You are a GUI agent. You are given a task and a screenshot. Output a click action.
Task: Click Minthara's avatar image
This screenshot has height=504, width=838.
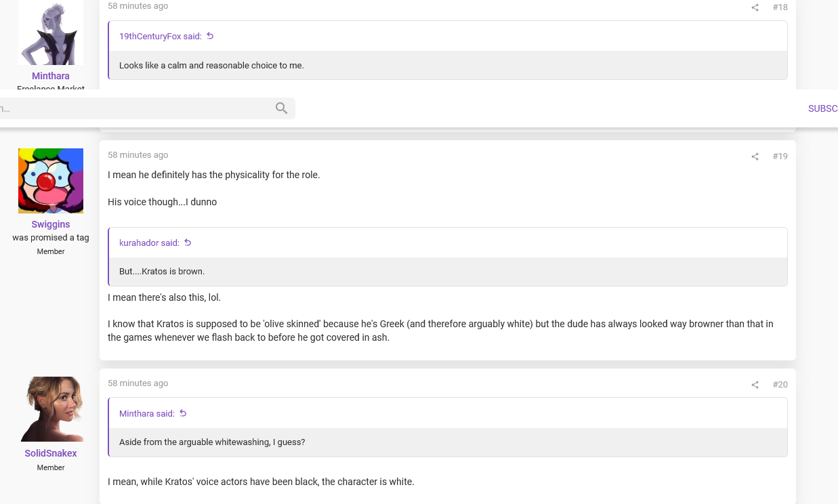(x=51, y=33)
